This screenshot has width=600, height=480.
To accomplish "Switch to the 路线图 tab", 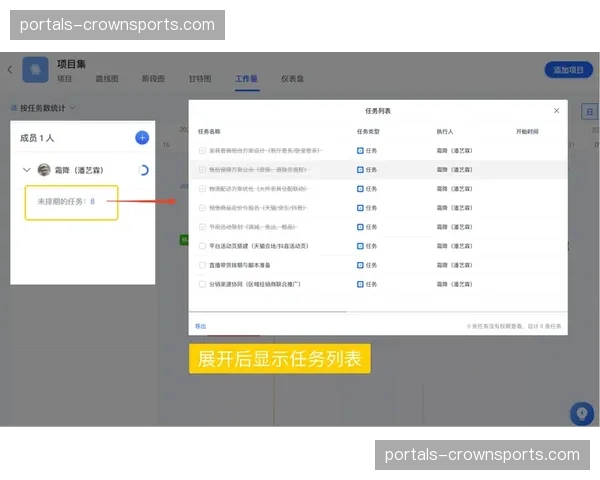I will (x=107, y=79).
